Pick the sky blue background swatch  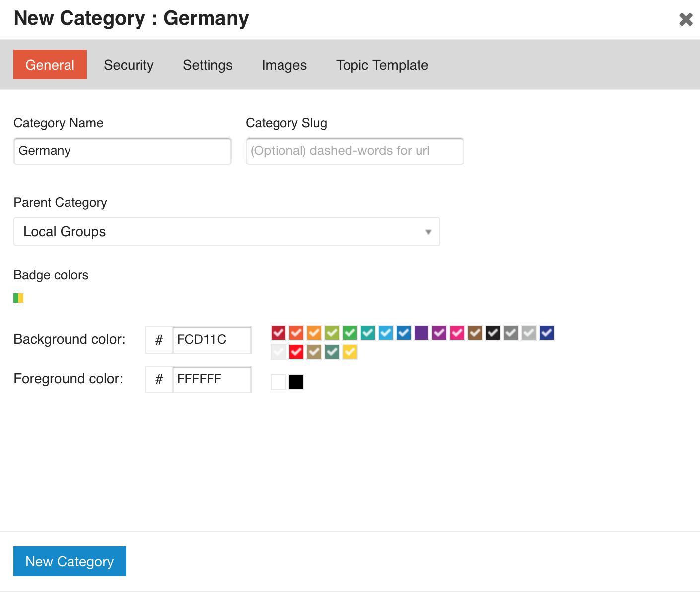pyautogui.click(x=386, y=333)
